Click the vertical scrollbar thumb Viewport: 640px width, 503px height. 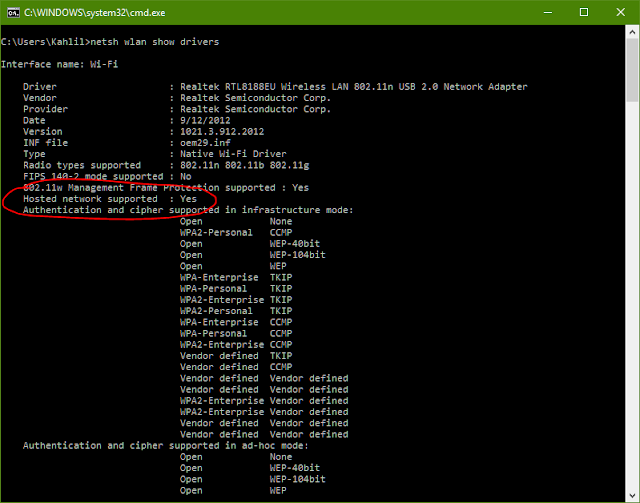click(632, 70)
